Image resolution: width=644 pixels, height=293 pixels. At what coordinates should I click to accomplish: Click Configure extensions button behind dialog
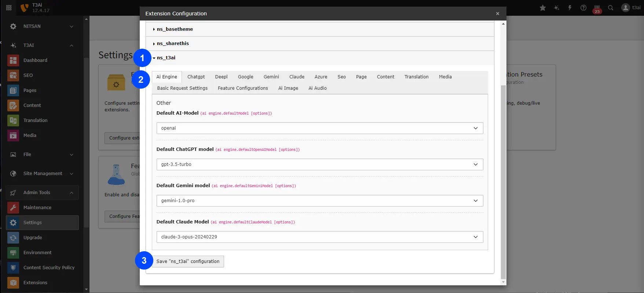pos(122,138)
